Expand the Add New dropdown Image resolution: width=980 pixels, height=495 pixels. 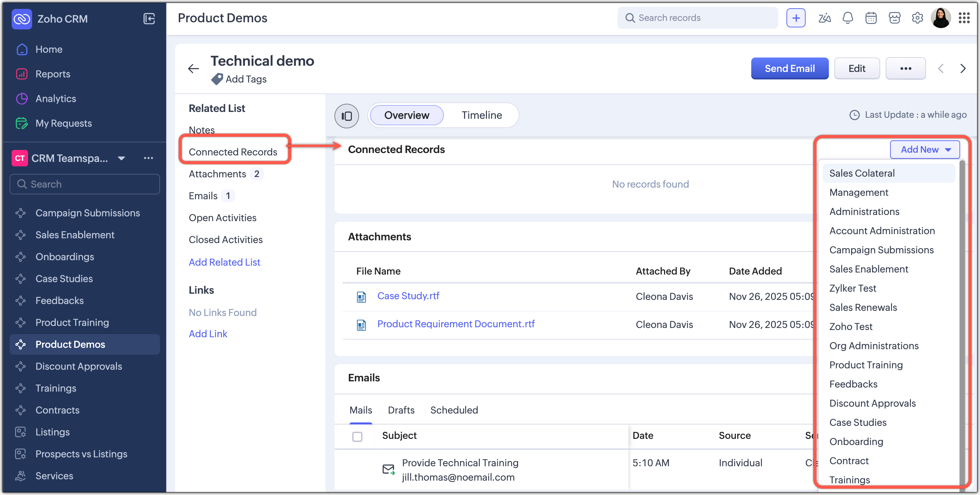(925, 150)
